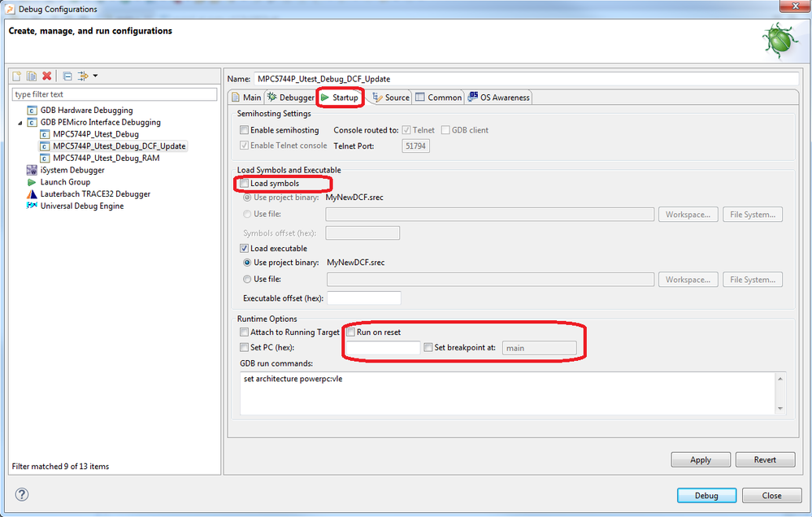Duplicate the selected launch configuration icon

32,76
